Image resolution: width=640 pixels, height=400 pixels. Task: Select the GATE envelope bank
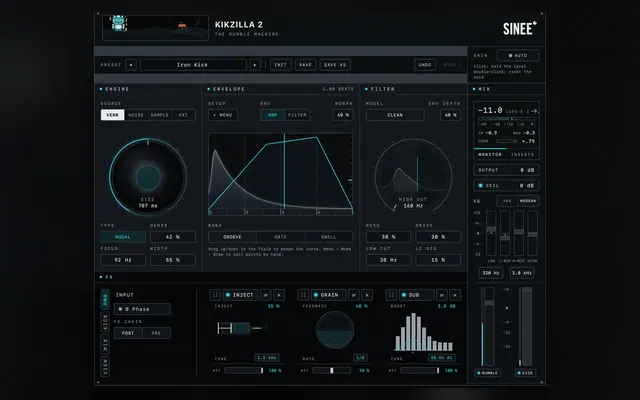coord(280,237)
